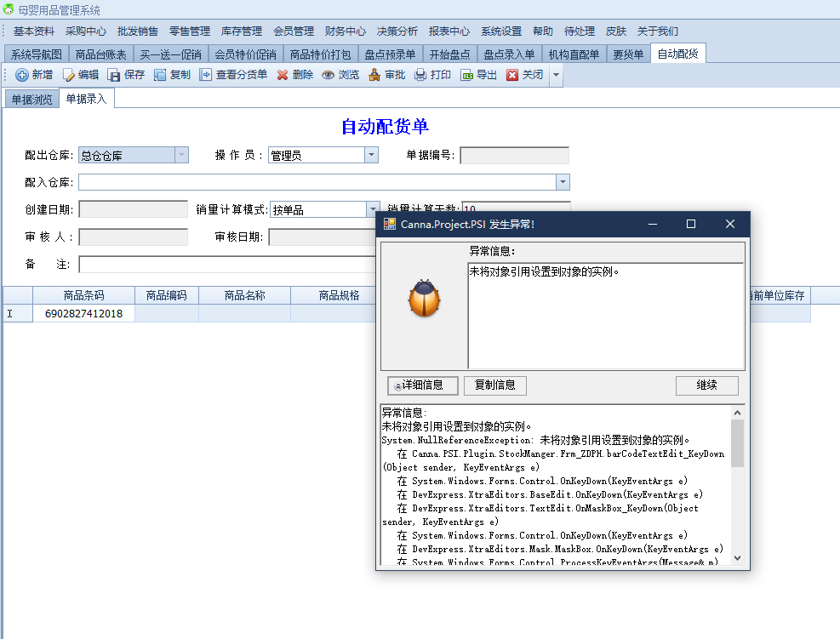840x639 pixels.
Task: Click the 关闭 (close) toolbar icon
Action: point(512,75)
